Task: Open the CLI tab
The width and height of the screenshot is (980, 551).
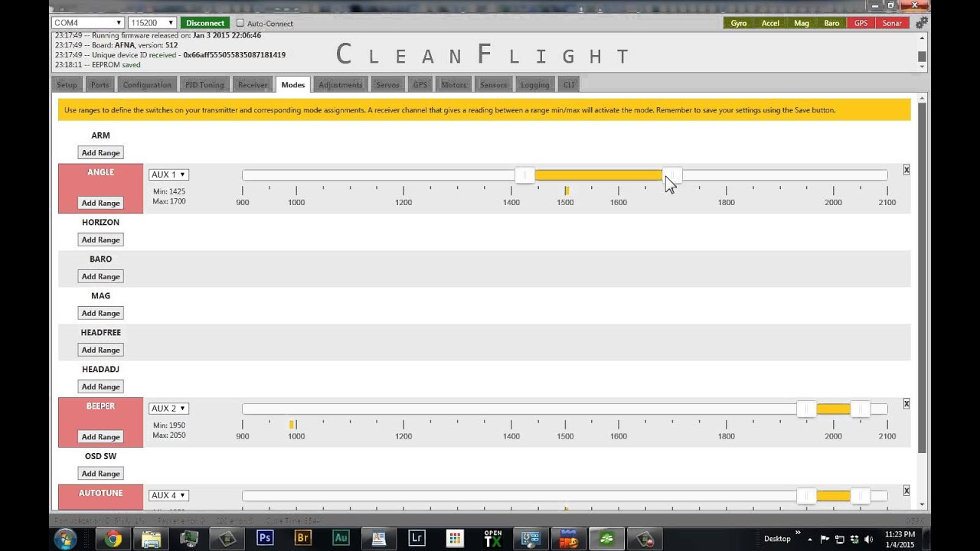Action: [568, 84]
